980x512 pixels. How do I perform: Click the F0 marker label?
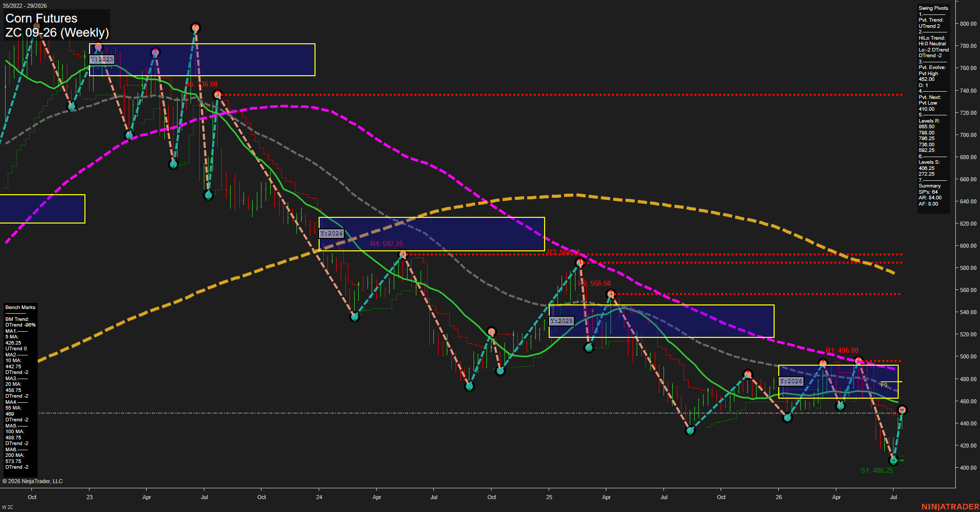[x=884, y=385]
